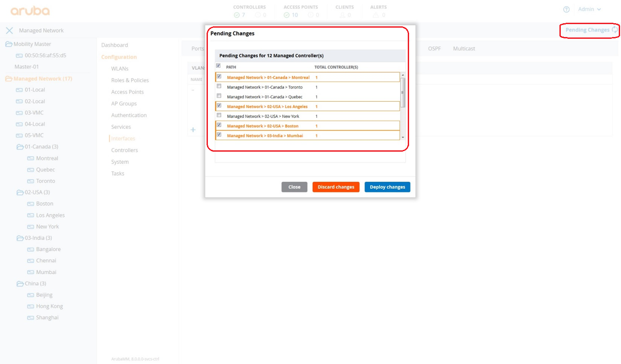This screenshot has height=364, width=621.
Task: Open the Authentication menu item
Action: pos(129,115)
